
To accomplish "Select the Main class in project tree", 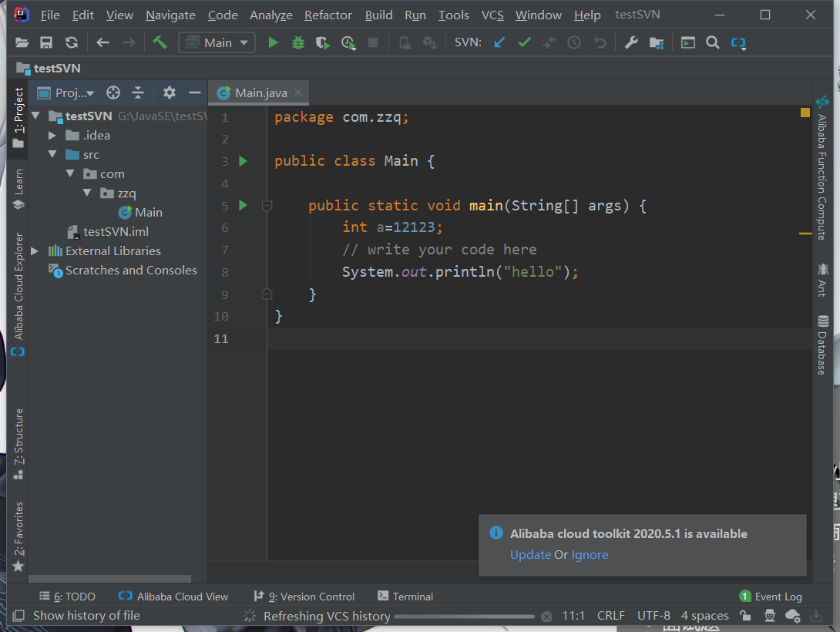I will pos(140,212).
